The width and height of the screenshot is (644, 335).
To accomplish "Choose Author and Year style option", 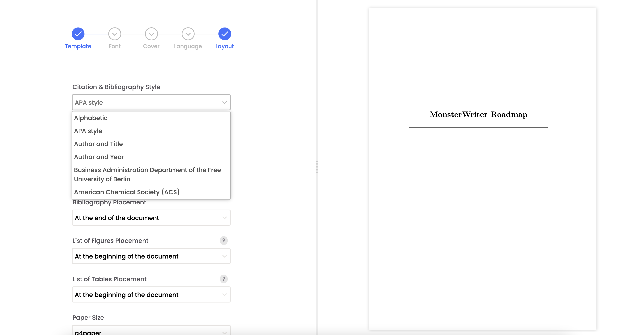I will click(151, 157).
